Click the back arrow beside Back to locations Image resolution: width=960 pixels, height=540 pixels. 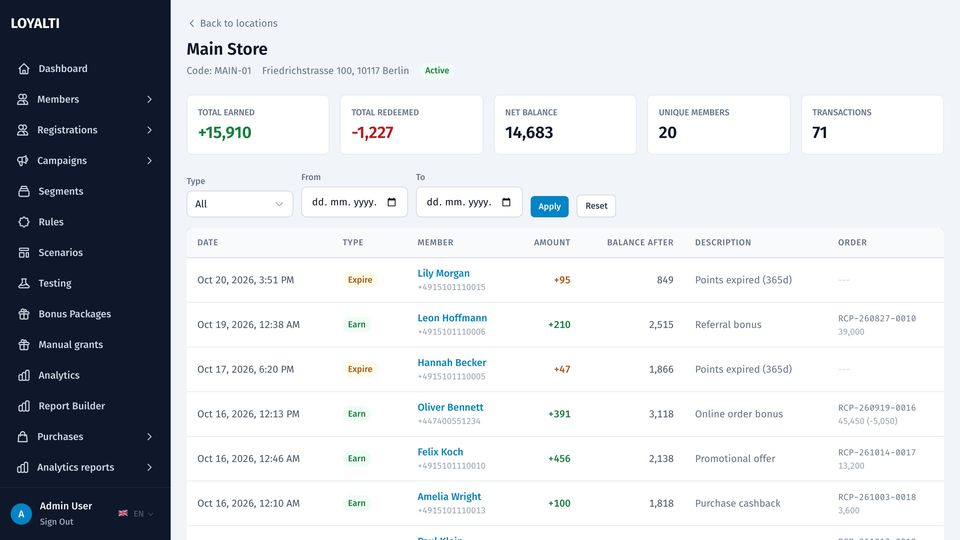click(192, 23)
